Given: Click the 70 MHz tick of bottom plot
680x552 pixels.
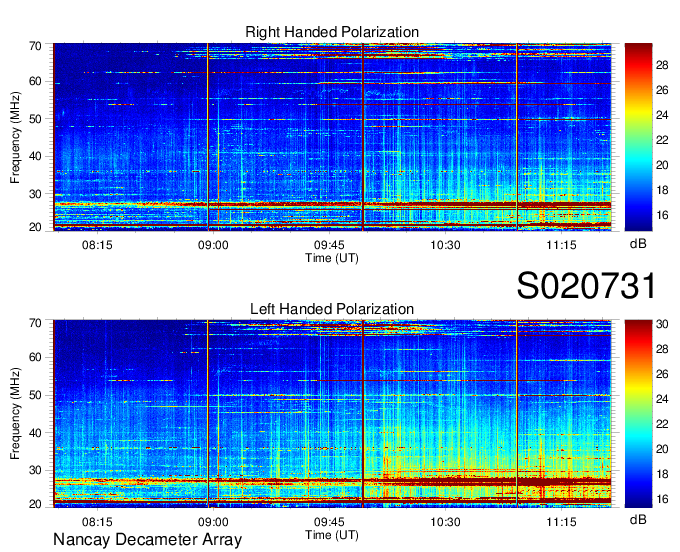Looking at the screenshot, I should click(x=35, y=323).
